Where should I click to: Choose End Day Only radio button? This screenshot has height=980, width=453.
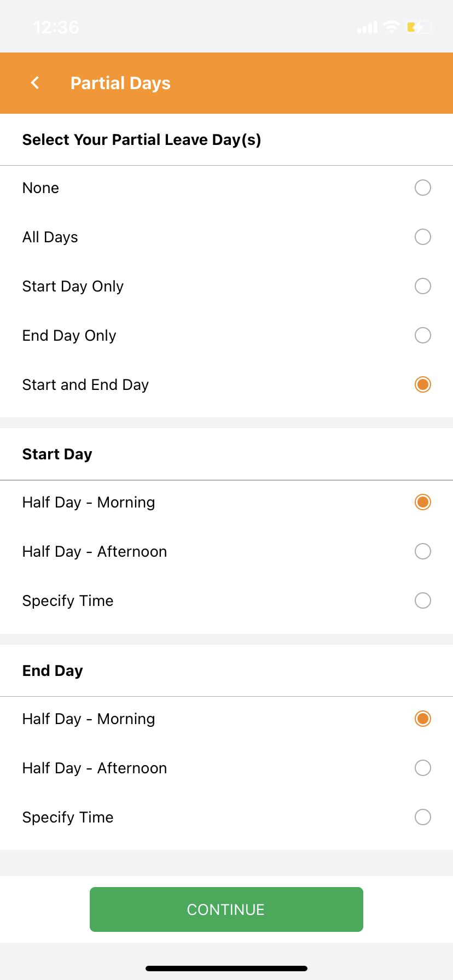tap(422, 335)
